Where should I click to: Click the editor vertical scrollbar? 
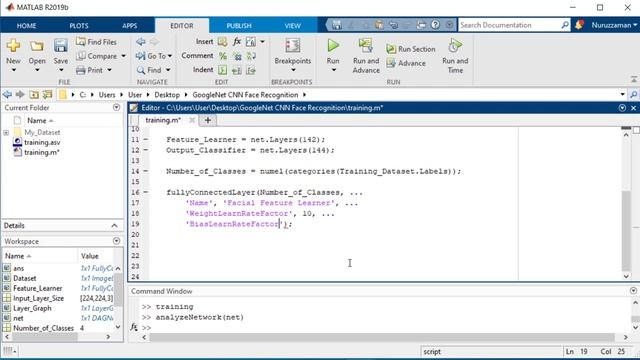(x=626, y=231)
